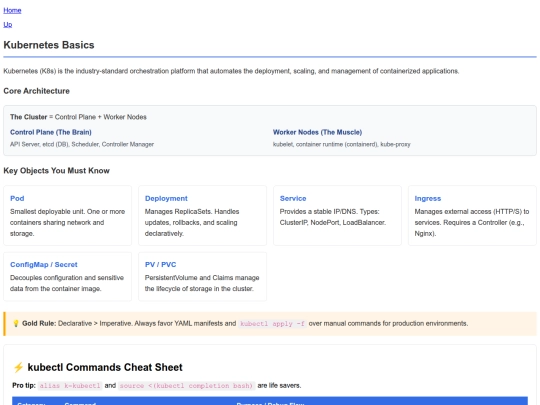Click the Service description 'Provides a stable IP/DNS'
540x405 pixels.
click(x=333, y=217)
